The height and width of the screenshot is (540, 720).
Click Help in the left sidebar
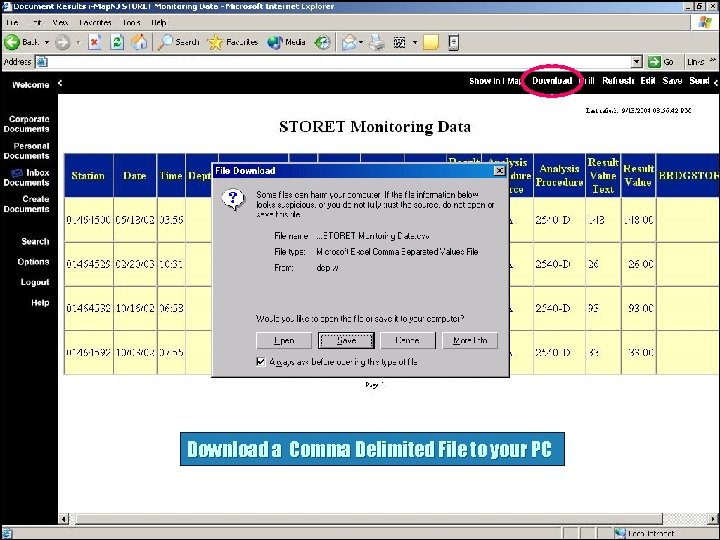click(40, 303)
